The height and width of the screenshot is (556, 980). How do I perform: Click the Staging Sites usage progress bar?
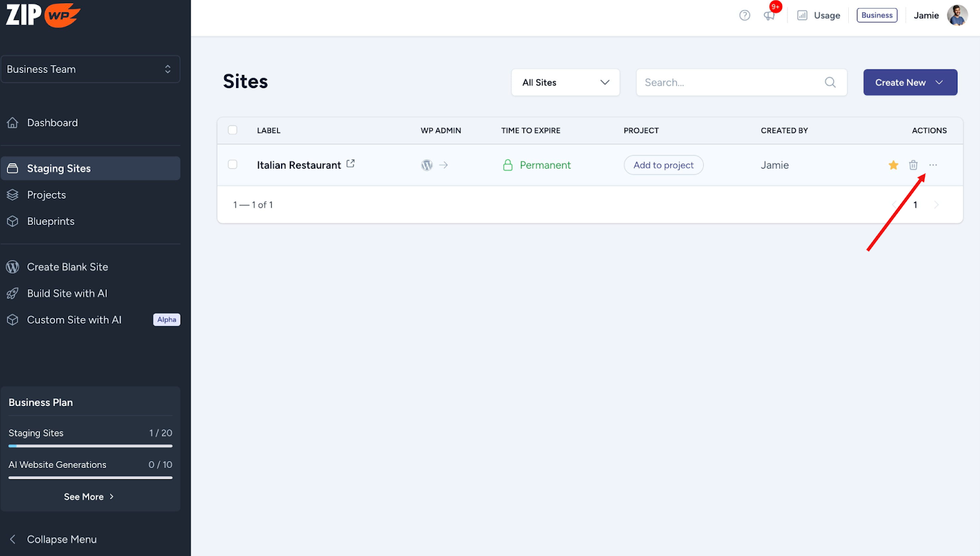91,446
